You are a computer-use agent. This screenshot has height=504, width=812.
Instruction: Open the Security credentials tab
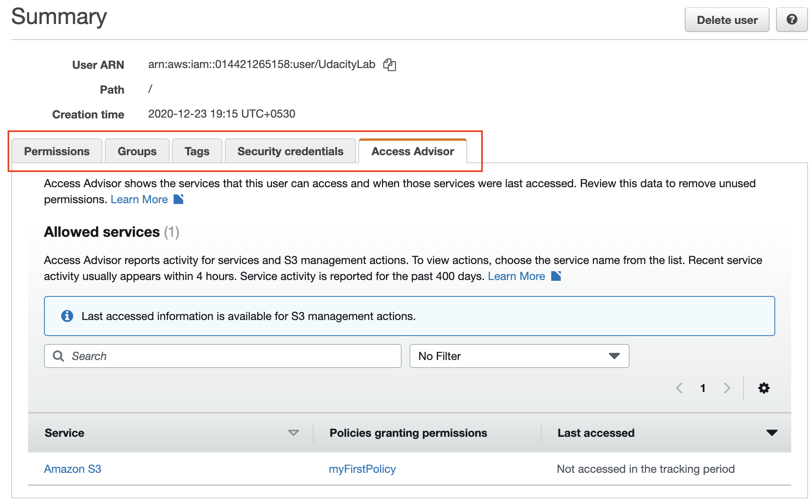tap(290, 151)
